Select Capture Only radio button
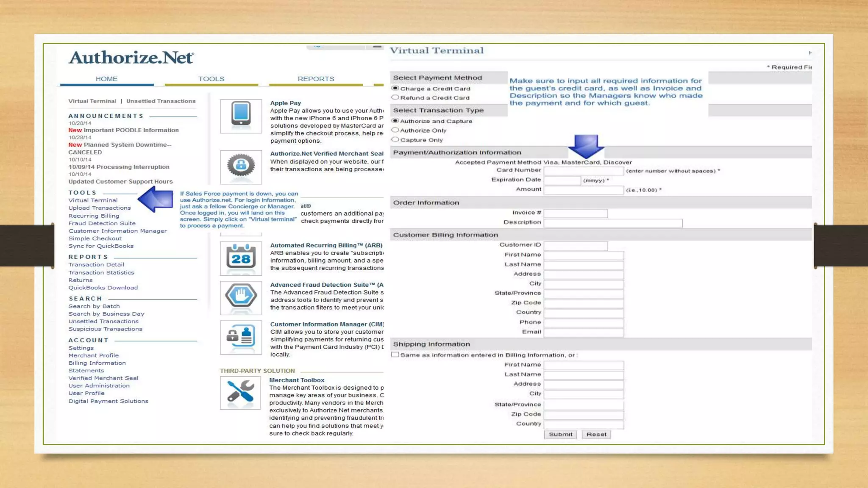 [x=395, y=139]
